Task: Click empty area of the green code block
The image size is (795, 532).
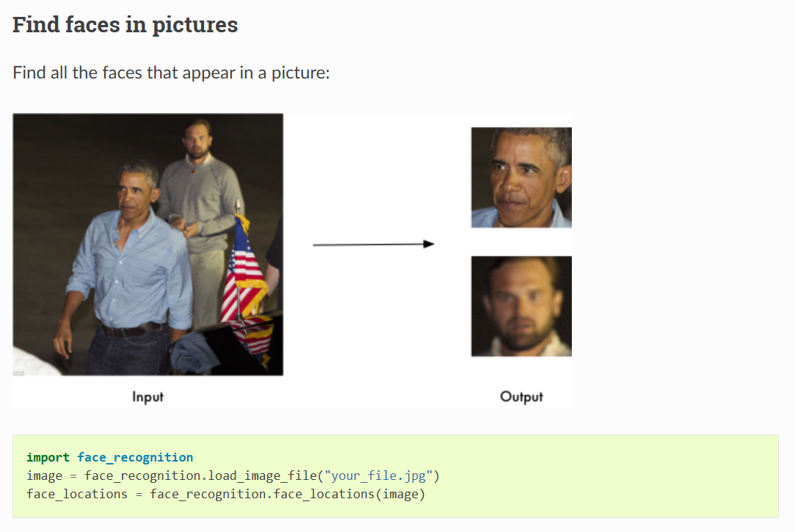Action: pyautogui.click(x=609, y=476)
